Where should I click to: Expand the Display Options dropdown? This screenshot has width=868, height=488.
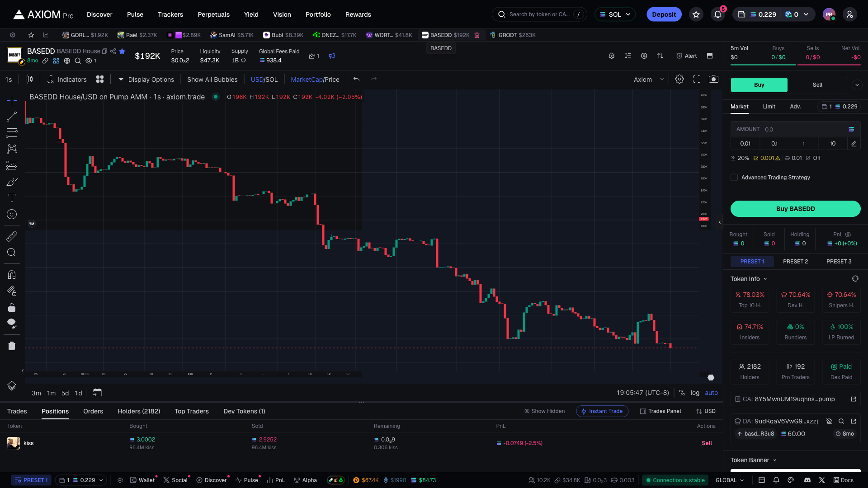click(146, 80)
